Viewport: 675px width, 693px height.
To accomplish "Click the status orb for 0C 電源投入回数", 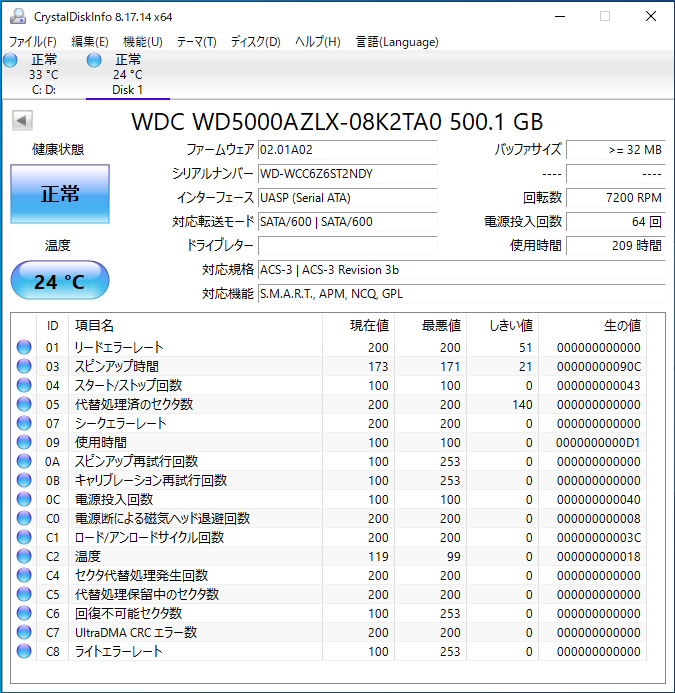I will tap(24, 499).
